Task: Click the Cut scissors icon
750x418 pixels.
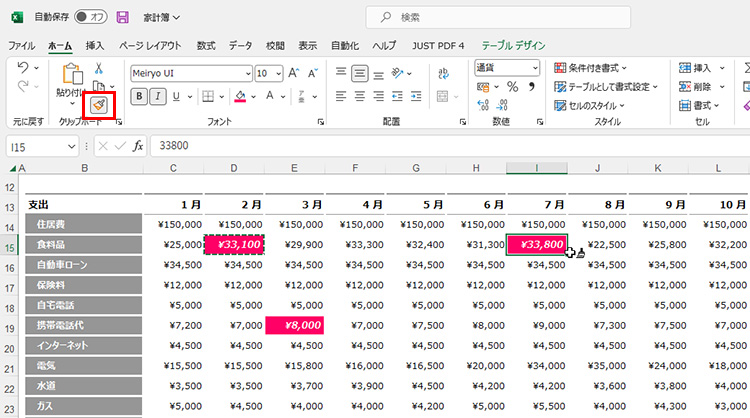Action: pyautogui.click(x=99, y=68)
